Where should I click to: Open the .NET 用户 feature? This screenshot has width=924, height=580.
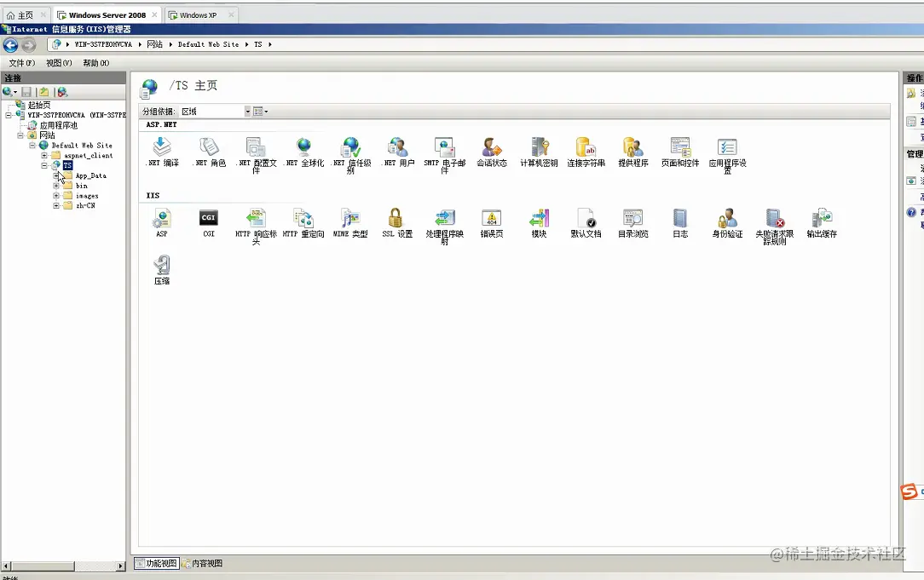tap(398, 152)
